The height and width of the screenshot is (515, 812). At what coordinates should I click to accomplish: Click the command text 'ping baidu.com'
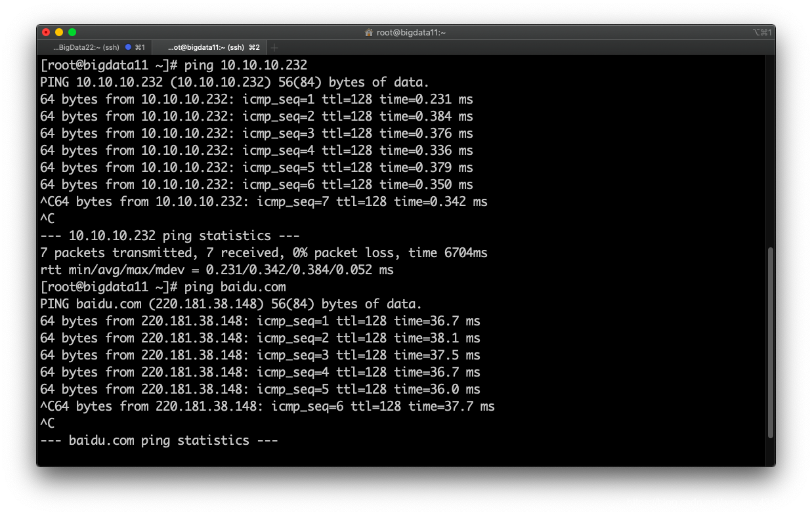pos(235,287)
